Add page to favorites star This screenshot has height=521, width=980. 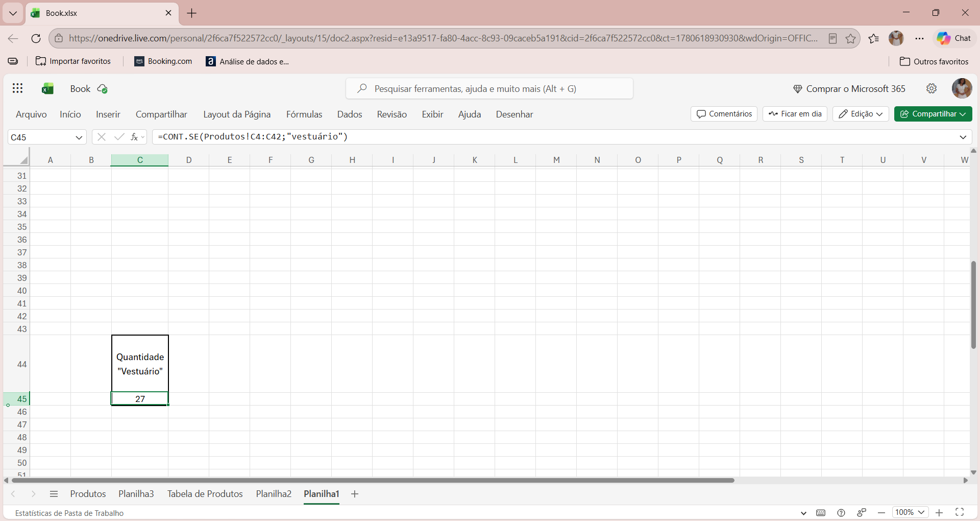click(850, 38)
